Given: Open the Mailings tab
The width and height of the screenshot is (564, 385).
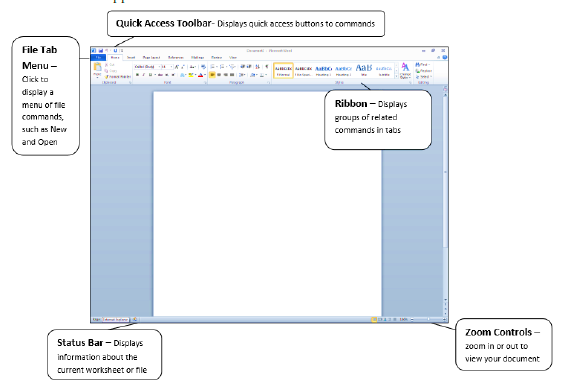Looking at the screenshot, I should [x=197, y=58].
